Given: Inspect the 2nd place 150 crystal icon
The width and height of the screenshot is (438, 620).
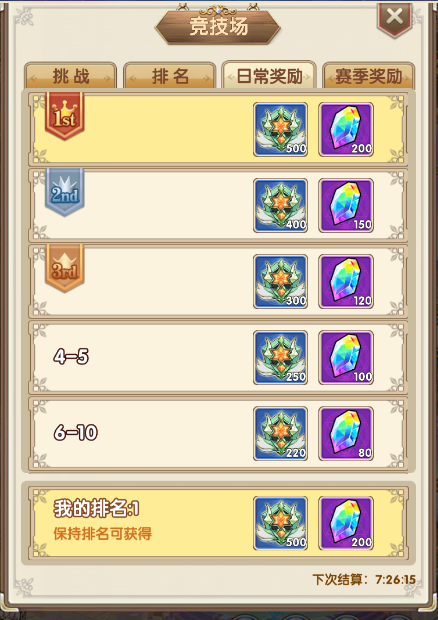Looking at the screenshot, I should [x=346, y=205].
